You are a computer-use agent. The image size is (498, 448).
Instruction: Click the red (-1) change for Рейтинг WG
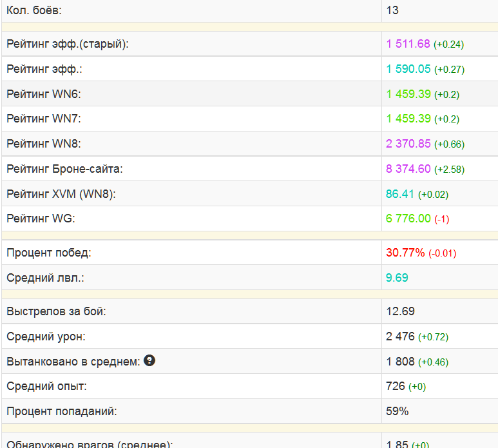[x=442, y=219]
